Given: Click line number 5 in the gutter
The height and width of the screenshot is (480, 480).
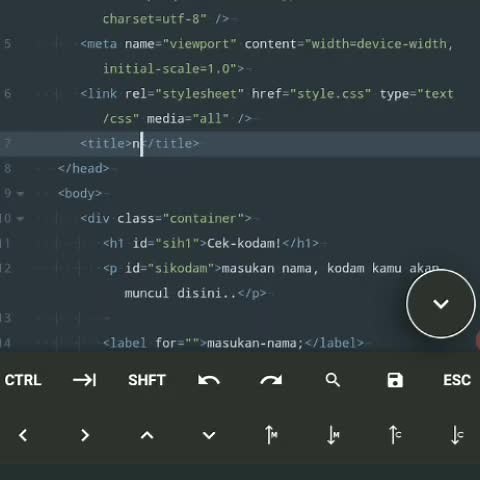Looking at the screenshot, I should point(7,44).
